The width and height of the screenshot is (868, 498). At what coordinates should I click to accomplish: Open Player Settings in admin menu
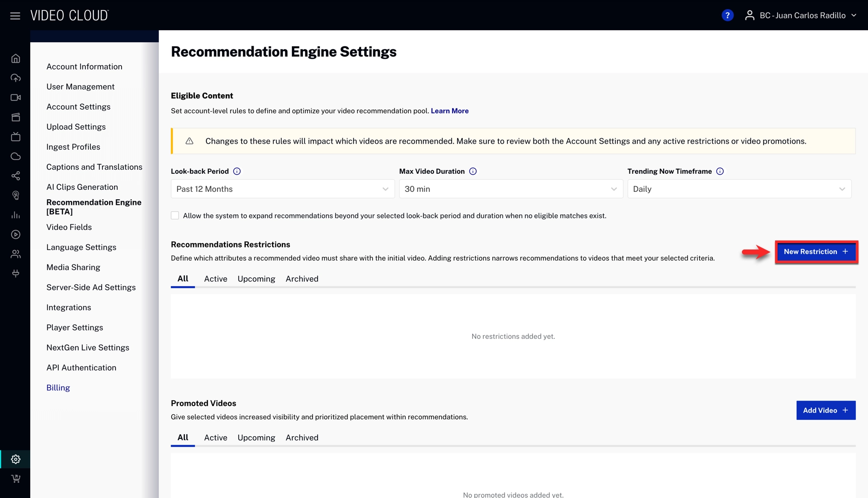[x=74, y=327]
